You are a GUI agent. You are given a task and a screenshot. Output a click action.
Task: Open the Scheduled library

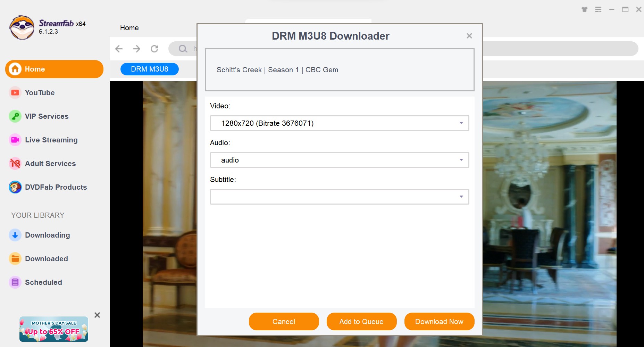pos(43,282)
